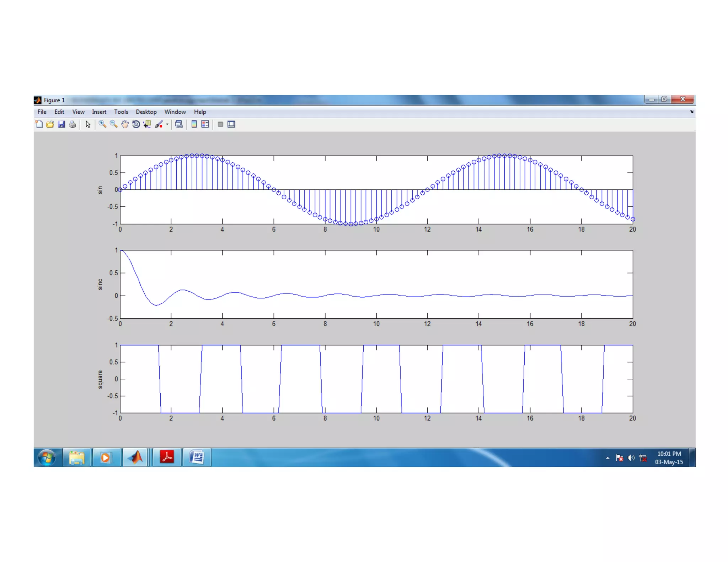This screenshot has height=562, width=728.
Task: Click the New Figure toolbar icon
Action: point(39,124)
